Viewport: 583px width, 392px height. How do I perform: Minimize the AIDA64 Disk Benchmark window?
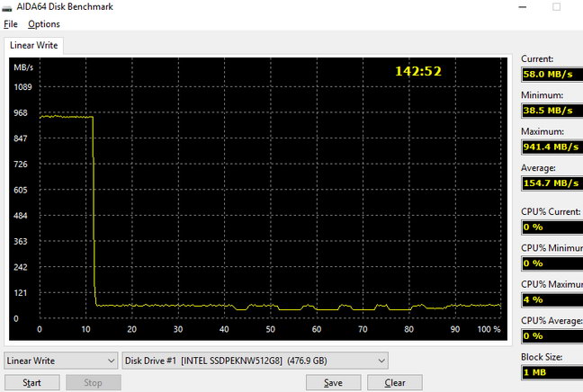click(523, 7)
